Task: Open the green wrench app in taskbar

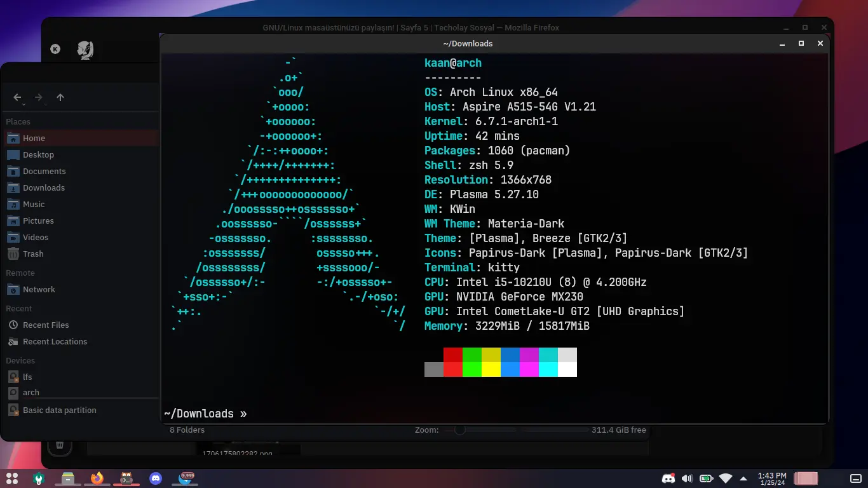Action: click(x=39, y=478)
